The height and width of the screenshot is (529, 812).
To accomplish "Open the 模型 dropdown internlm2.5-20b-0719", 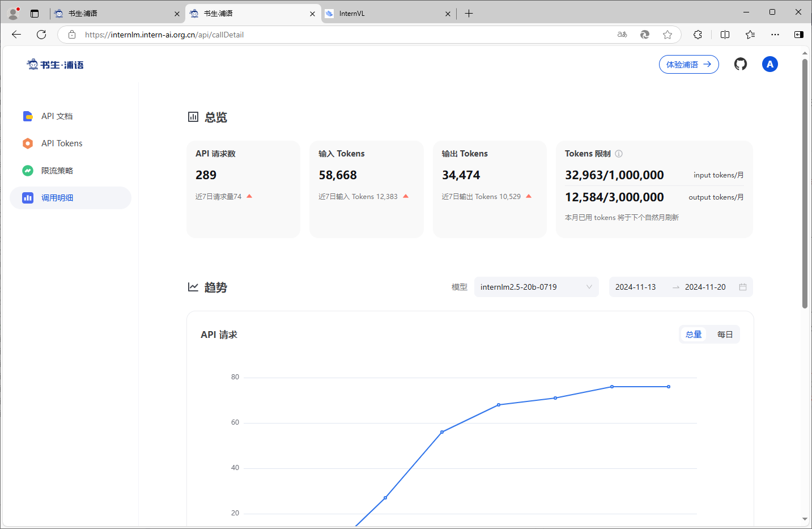I will coord(536,287).
